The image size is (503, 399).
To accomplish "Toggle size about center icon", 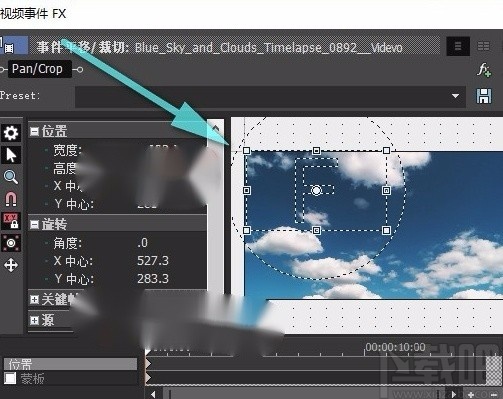I will (x=11, y=243).
